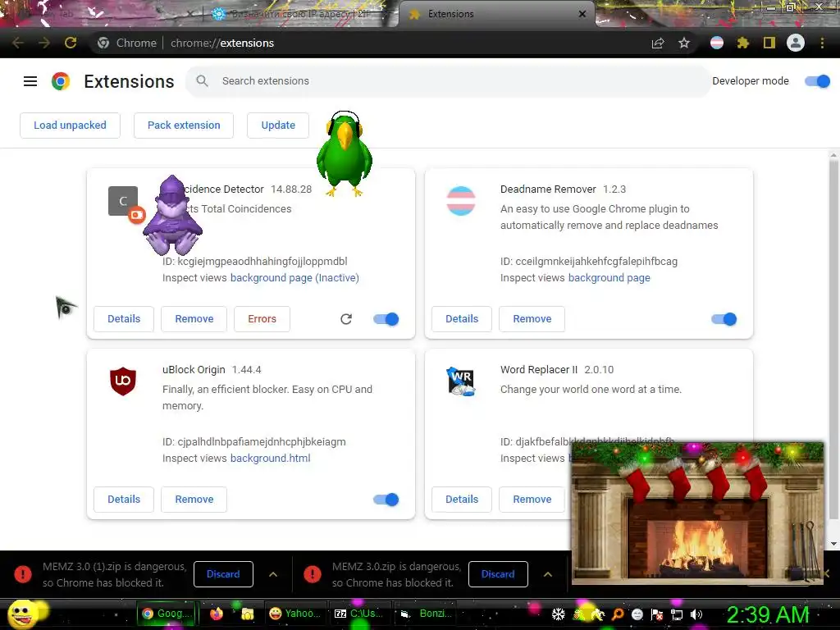Disable the Coincidence Detector extension toggle

tap(386, 319)
